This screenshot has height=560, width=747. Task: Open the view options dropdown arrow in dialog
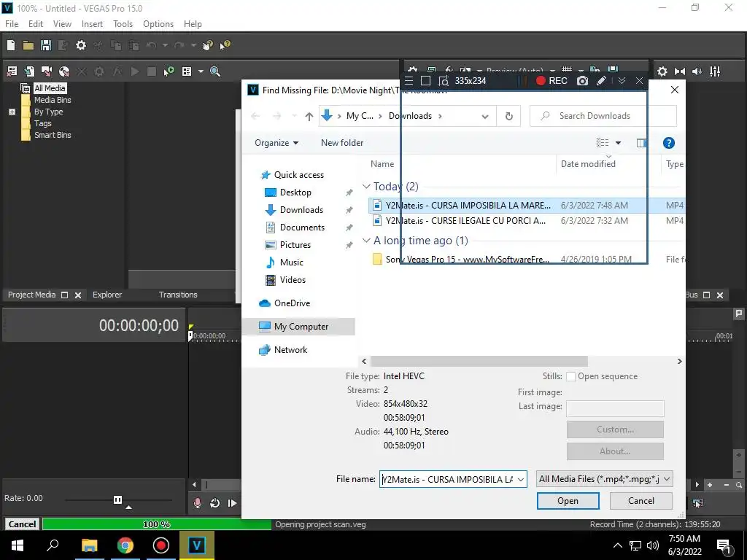pyautogui.click(x=618, y=143)
